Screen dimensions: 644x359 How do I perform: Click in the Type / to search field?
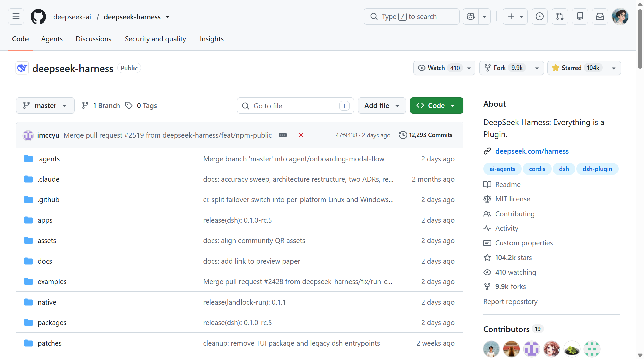[x=411, y=16]
